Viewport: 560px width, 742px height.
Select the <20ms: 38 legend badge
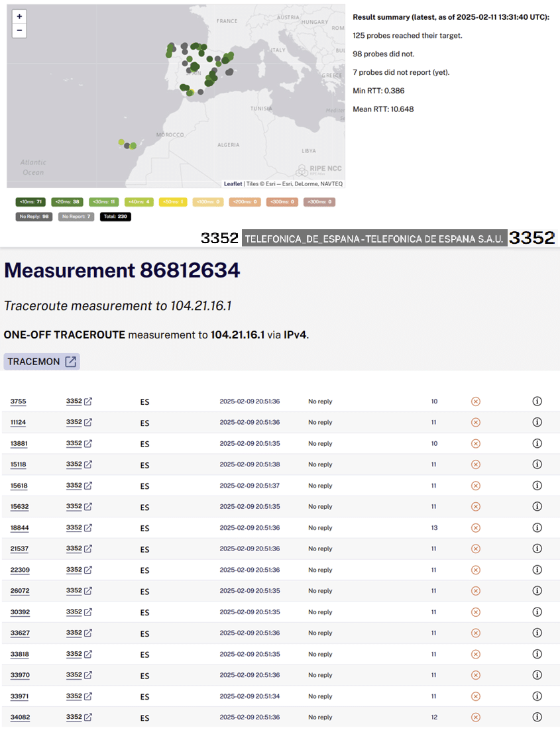(x=67, y=202)
